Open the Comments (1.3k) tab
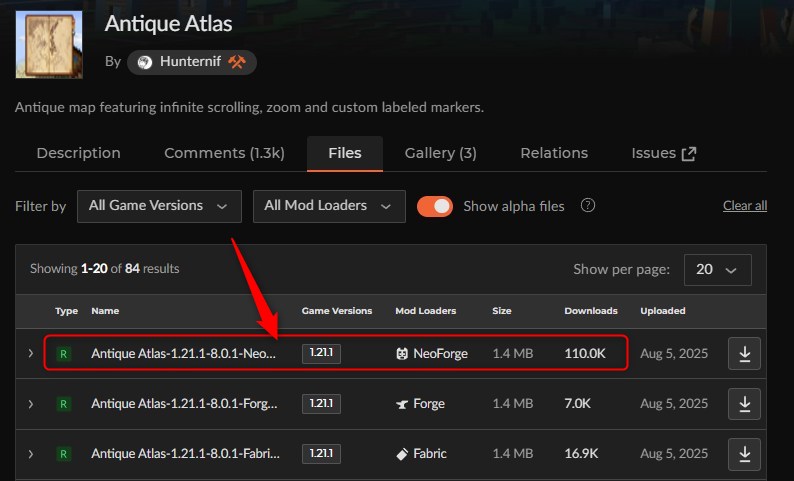Image resolution: width=794 pixels, height=481 pixels. 224,153
